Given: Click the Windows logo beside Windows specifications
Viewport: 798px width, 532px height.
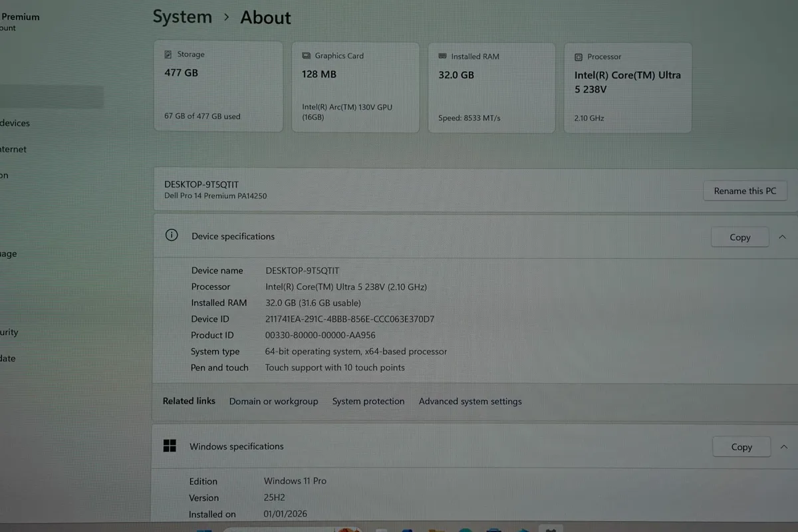Looking at the screenshot, I should point(170,446).
